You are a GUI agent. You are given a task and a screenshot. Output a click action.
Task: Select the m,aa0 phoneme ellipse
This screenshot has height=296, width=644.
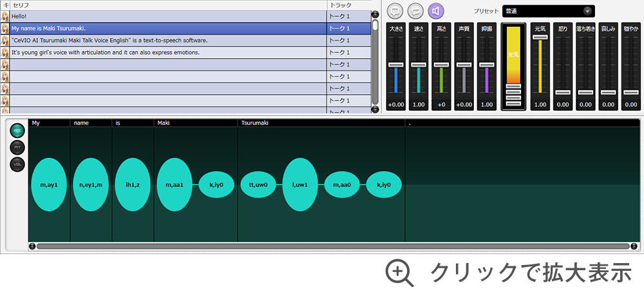click(342, 184)
